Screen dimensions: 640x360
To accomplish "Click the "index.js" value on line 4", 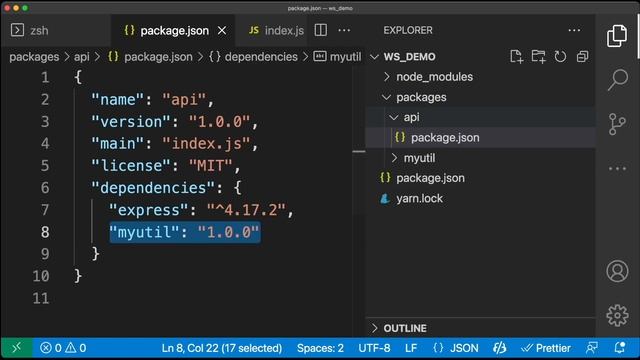I will pos(207,144).
